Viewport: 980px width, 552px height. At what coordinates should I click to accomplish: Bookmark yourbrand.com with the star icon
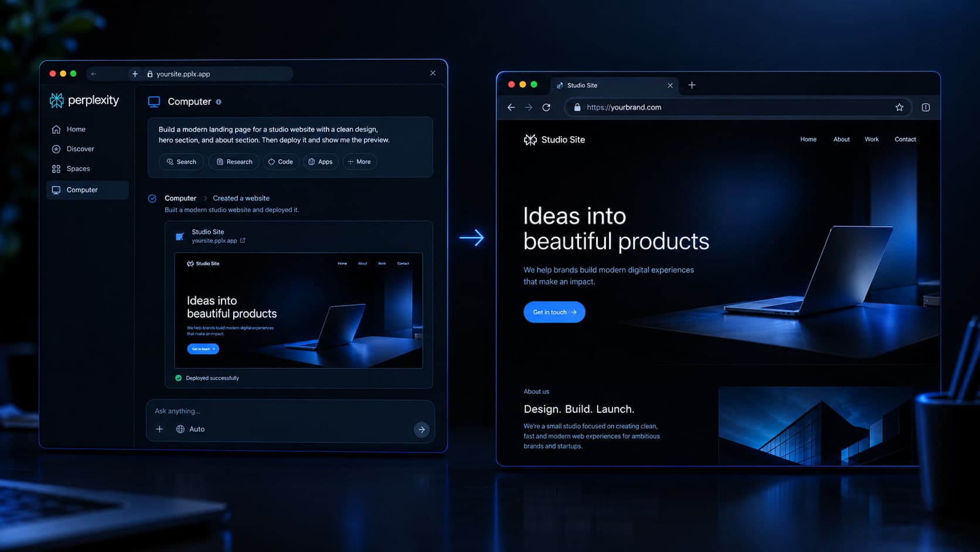(899, 107)
